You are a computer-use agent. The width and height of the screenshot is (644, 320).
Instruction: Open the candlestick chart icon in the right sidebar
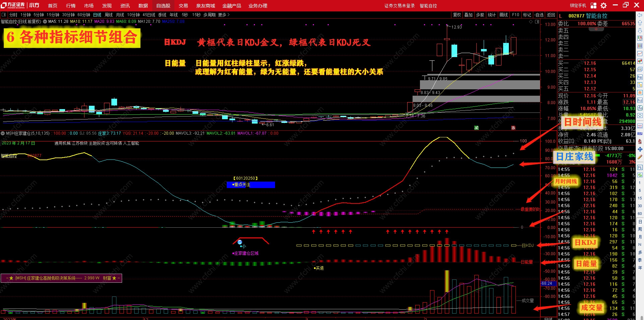pos(640,61)
